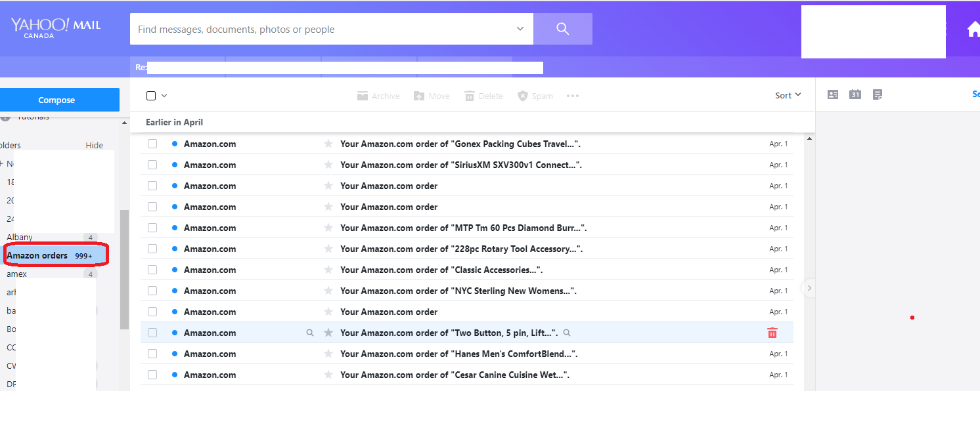Viewport: 980px width, 437px height.
Task: Click the folder pane scrollbar thumb
Action: 125,269
